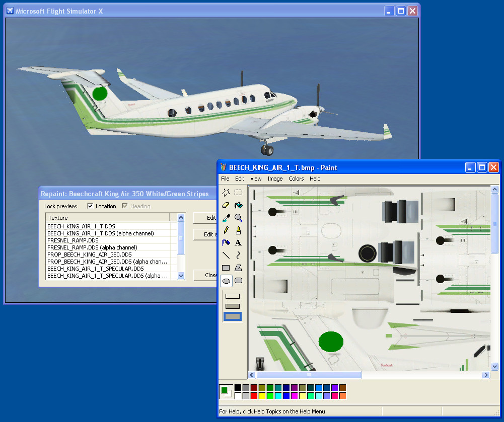Select BEECH_KING_AIR_1_T.DDS texture row
The image size is (504, 422).
111,226
